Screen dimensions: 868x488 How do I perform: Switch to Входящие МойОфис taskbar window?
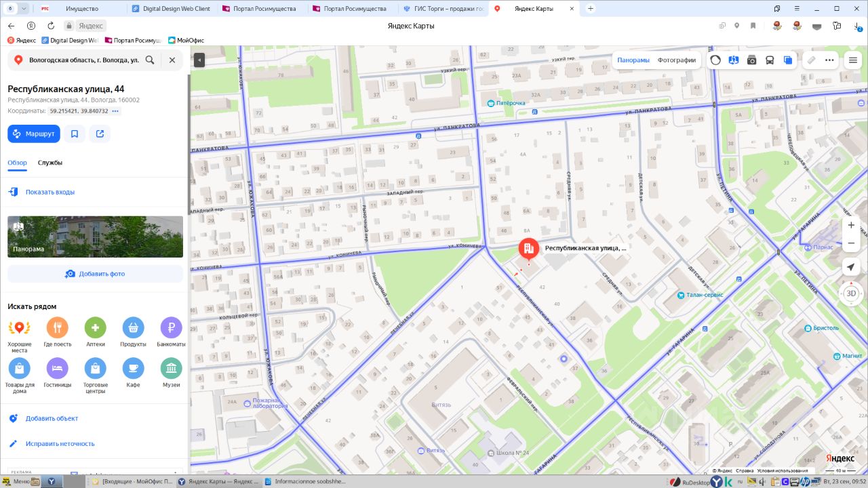[x=132, y=481]
